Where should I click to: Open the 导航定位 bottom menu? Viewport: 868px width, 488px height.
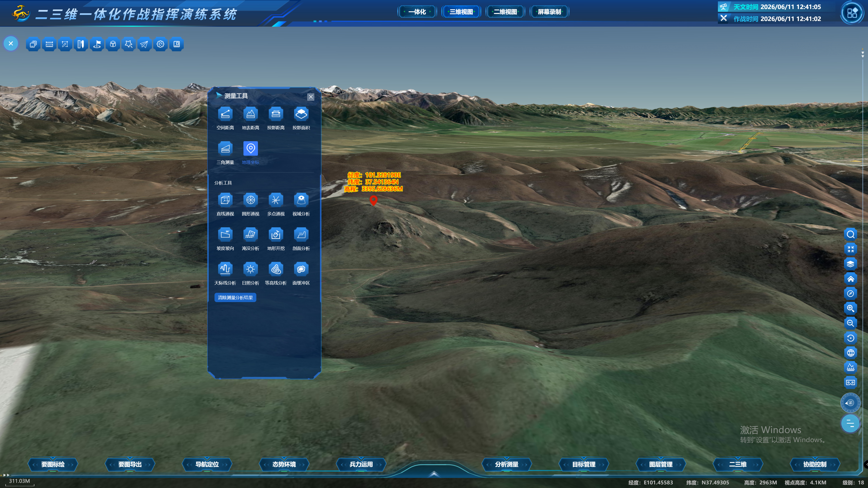click(207, 465)
